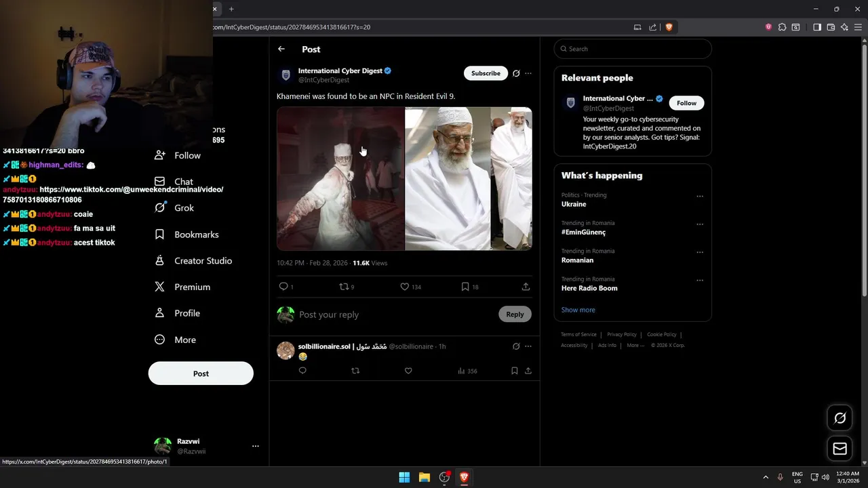Open the Cookie Policy link
The image size is (868, 488).
(x=662, y=334)
